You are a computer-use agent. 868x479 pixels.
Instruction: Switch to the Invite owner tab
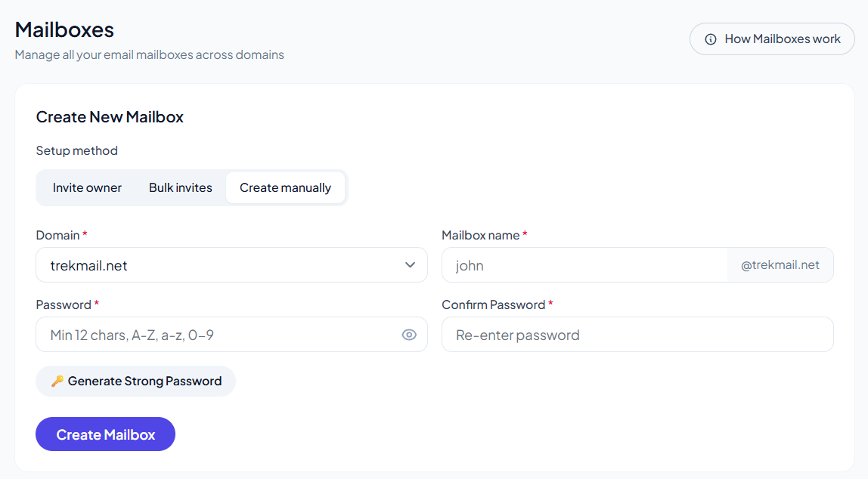87,187
